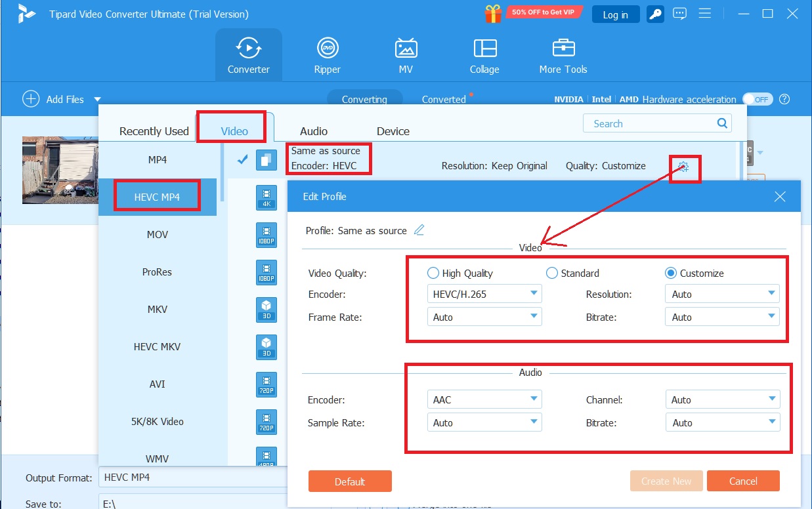Select the first 3D preset icon
The image size is (812, 509).
266,310
